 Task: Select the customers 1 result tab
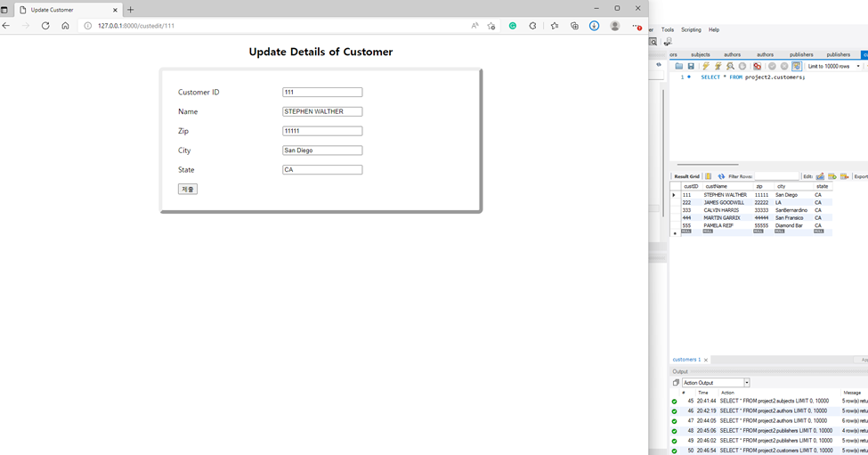[686, 359]
